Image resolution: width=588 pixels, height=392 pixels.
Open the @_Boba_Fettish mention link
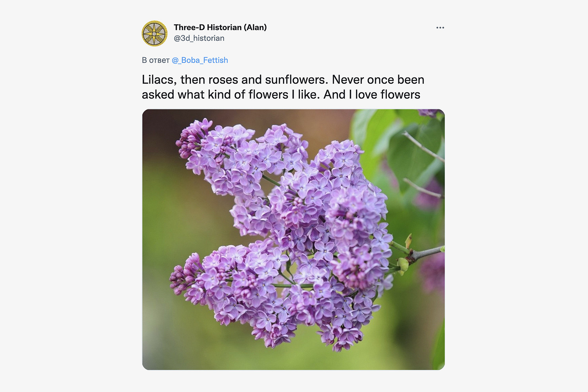200,60
